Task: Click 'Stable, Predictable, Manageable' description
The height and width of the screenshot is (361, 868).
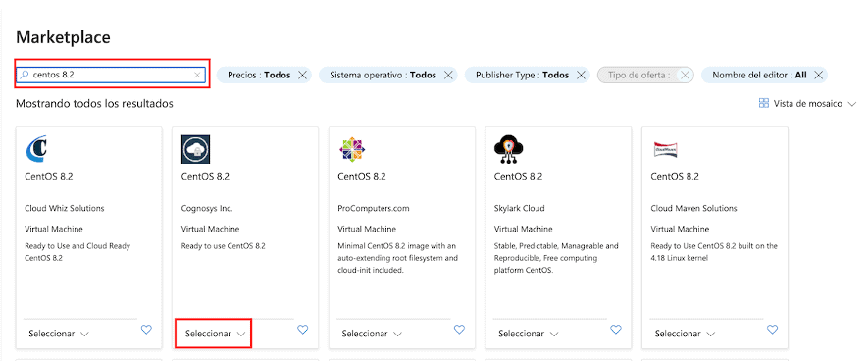Action: (x=556, y=258)
